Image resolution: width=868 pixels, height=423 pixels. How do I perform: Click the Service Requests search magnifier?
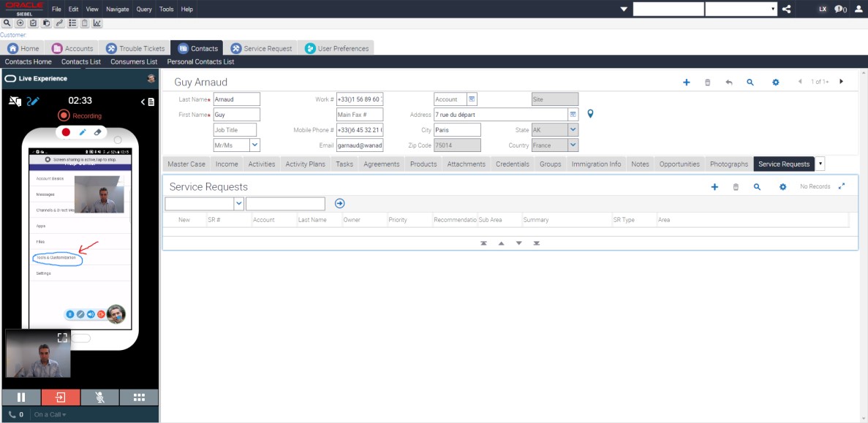click(x=758, y=187)
